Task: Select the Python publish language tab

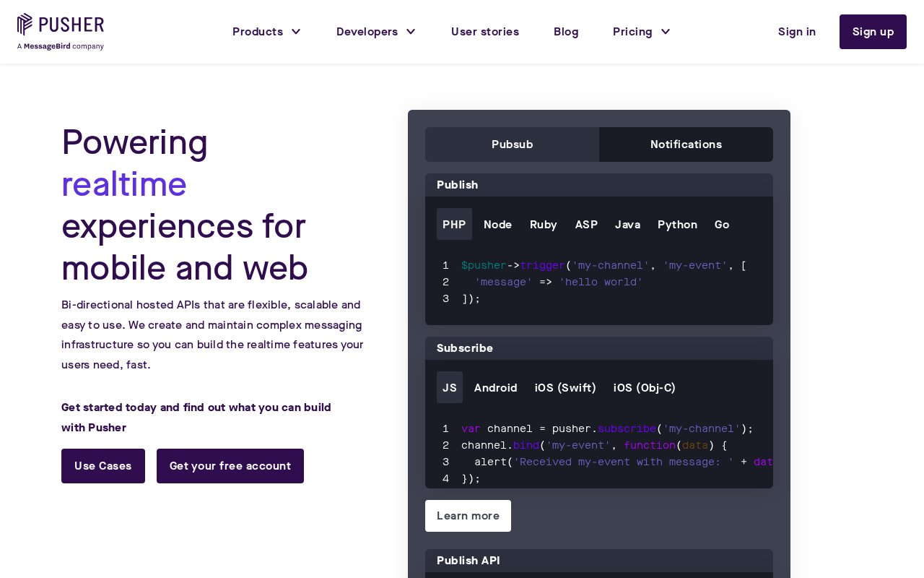Action: click(677, 224)
